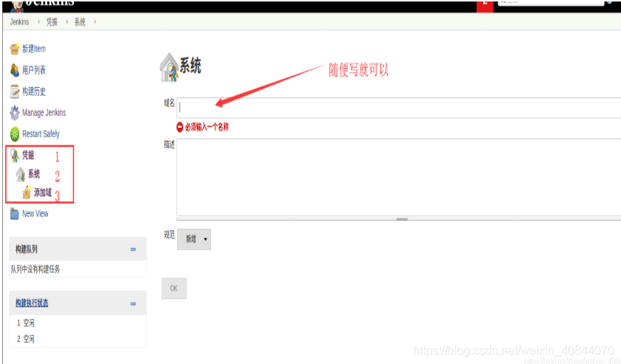Open 用户列表 via its people icon
The width and height of the screenshot is (621, 364).
[15, 70]
